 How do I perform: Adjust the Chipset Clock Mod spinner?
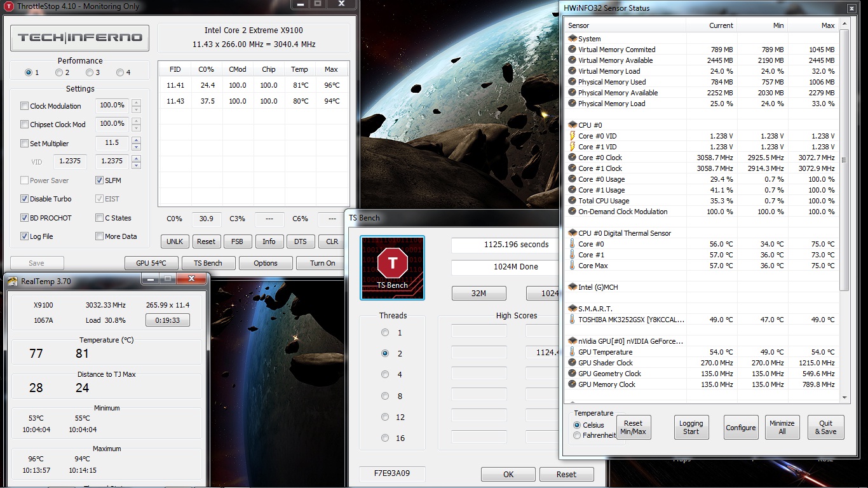point(136,125)
